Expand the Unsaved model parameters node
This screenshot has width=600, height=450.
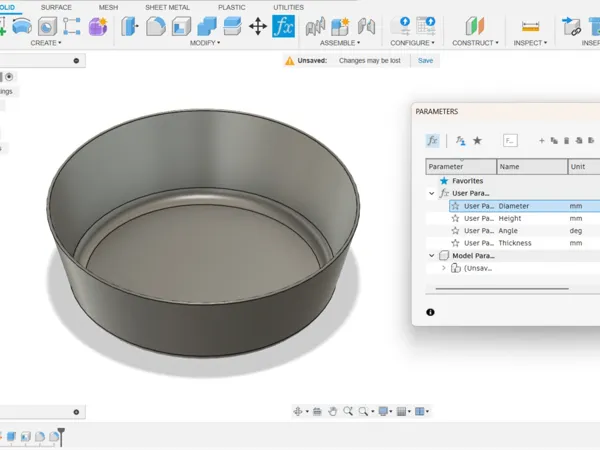point(443,268)
